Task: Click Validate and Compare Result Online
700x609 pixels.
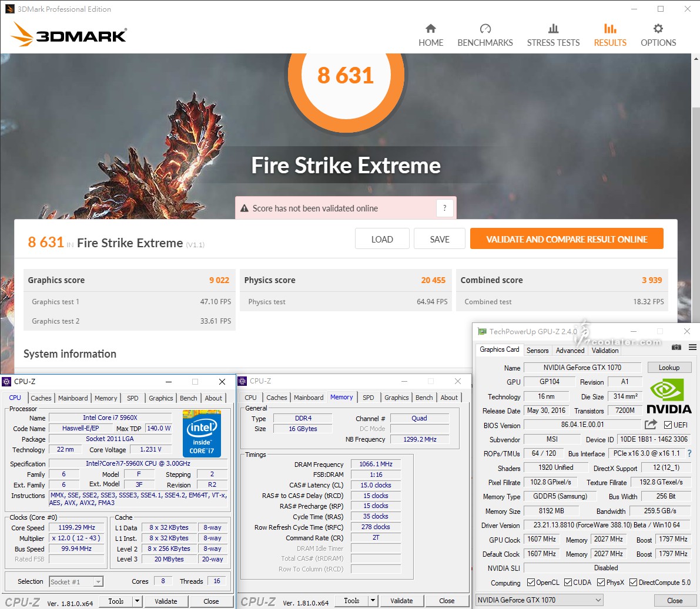Action: click(567, 239)
